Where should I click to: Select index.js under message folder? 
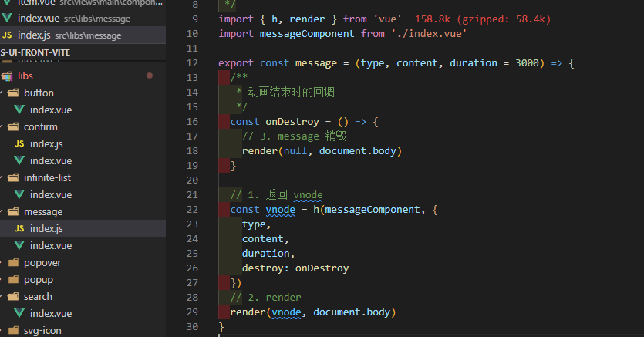click(x=83, y=228)
